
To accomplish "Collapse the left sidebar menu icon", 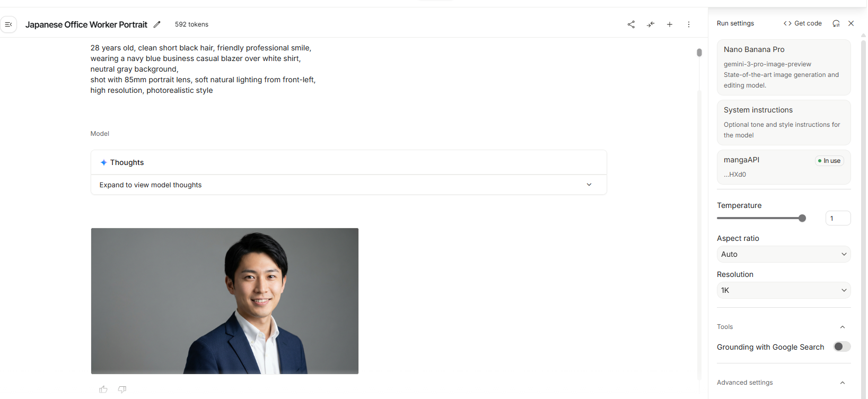I will (x=8, y=24).
